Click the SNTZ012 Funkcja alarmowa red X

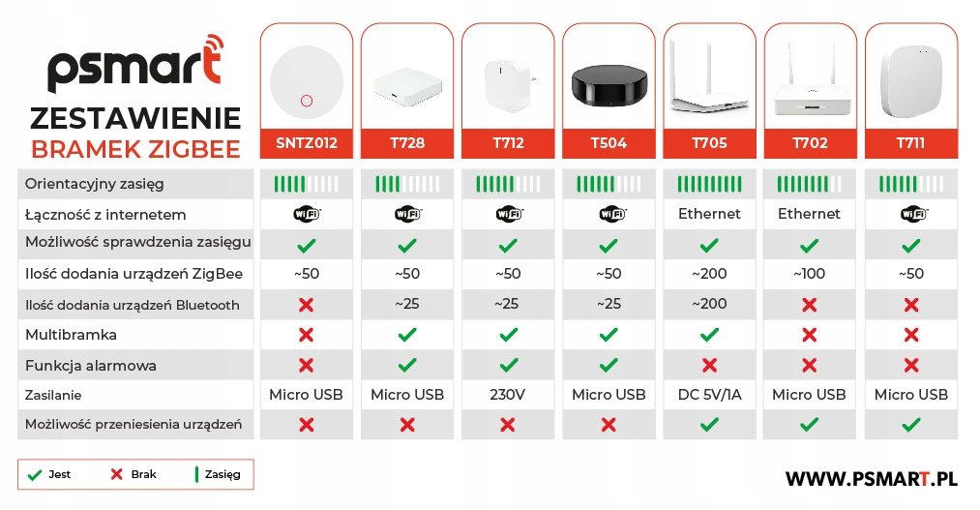pos(306,366)
